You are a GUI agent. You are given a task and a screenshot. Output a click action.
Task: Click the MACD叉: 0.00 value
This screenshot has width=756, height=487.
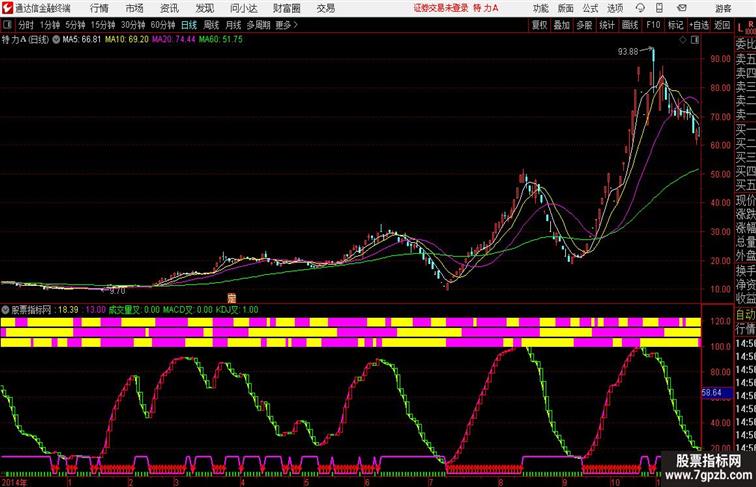(187, 310)
